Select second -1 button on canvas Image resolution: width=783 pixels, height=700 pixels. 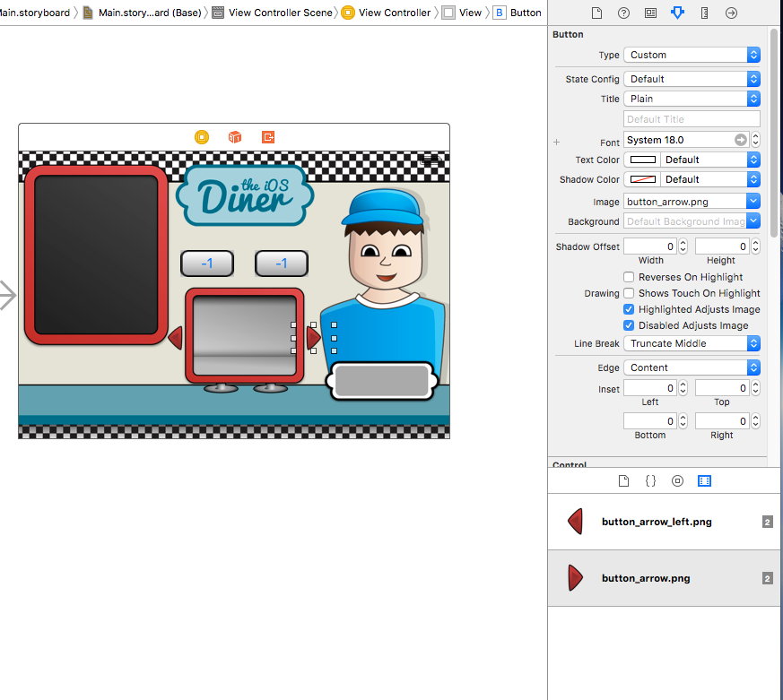[x=281, y=264]
